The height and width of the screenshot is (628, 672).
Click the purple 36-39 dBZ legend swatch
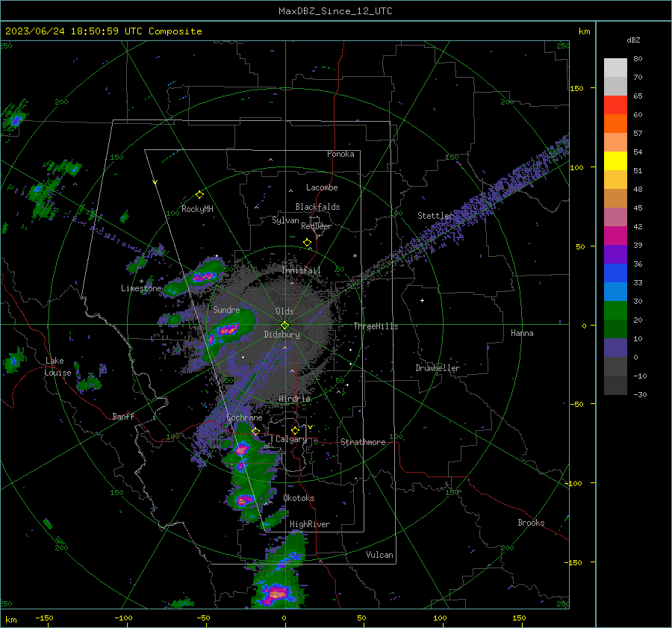click(615, 255)
